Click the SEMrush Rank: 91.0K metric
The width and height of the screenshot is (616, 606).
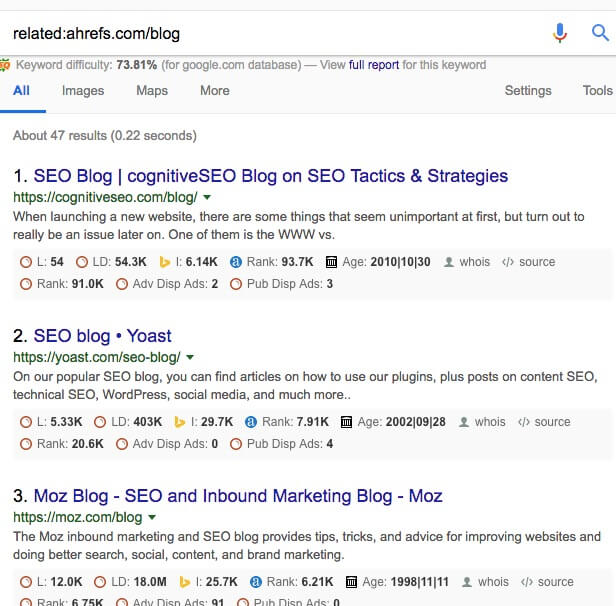click(x=62, y=284)
